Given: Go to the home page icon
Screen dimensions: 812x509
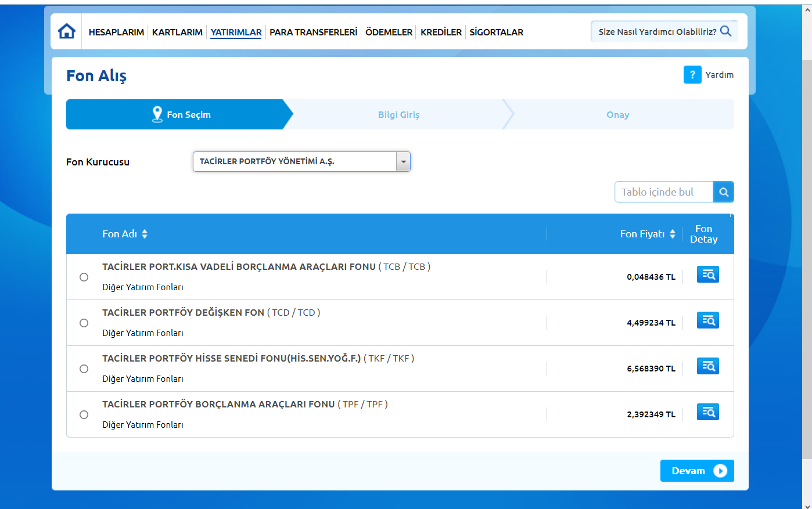Looking at the screenshot, I should pos(67,31).
